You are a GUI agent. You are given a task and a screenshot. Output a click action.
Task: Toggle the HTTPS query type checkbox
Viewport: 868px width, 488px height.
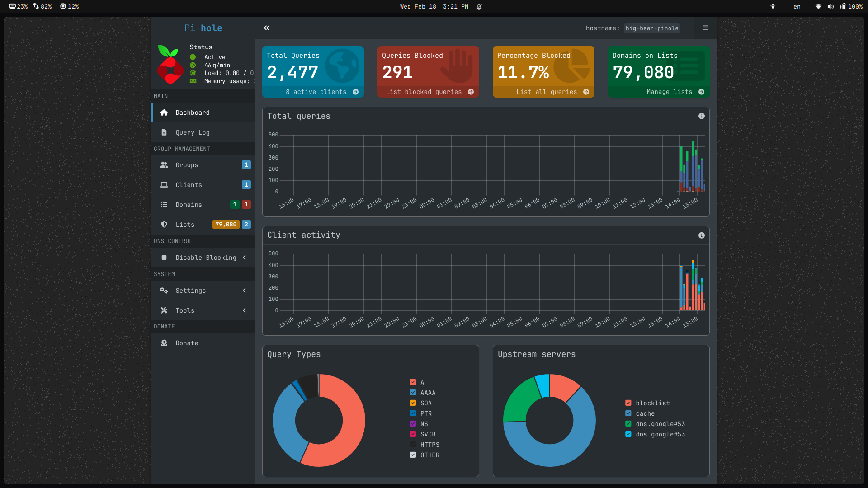click(413, 445)
